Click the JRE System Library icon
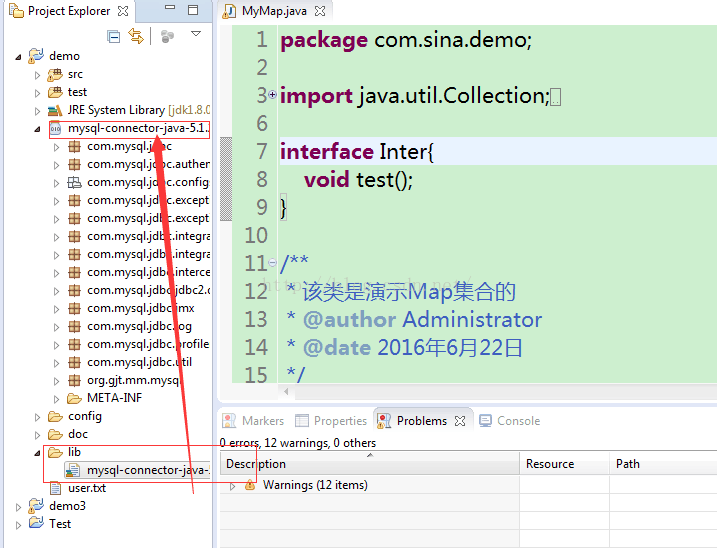717x548 pixels. pyautogui.click(x=55, y=110)
